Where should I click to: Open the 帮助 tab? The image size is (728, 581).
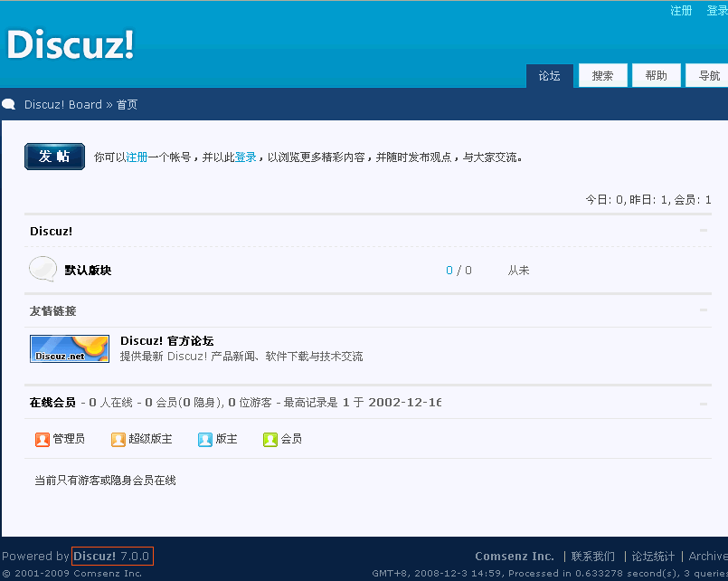[x=657, y=76]
